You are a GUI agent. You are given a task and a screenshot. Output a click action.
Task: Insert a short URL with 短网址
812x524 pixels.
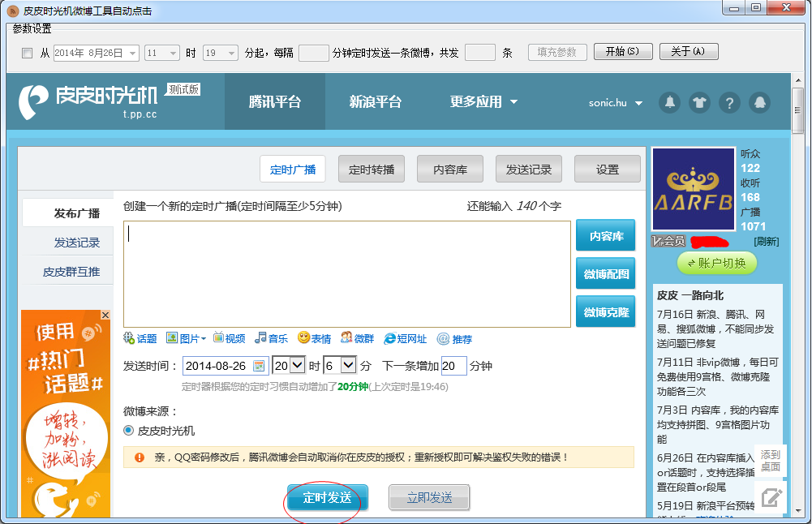[405, 338]
